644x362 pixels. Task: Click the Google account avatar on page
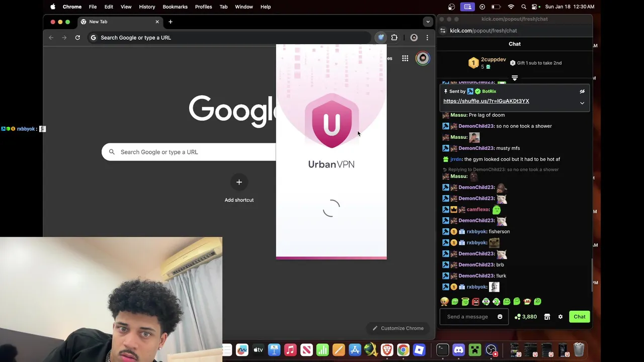(423, 58)
